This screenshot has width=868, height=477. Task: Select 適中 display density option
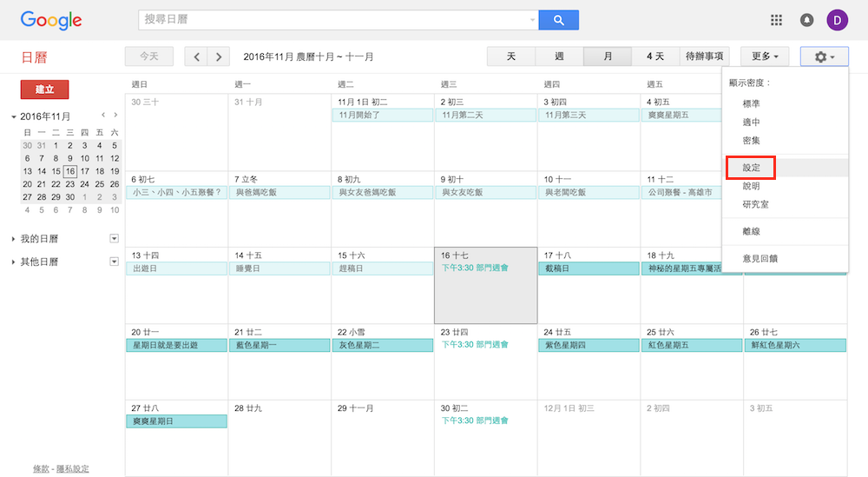pyautogui.click(x=751, y=123)
